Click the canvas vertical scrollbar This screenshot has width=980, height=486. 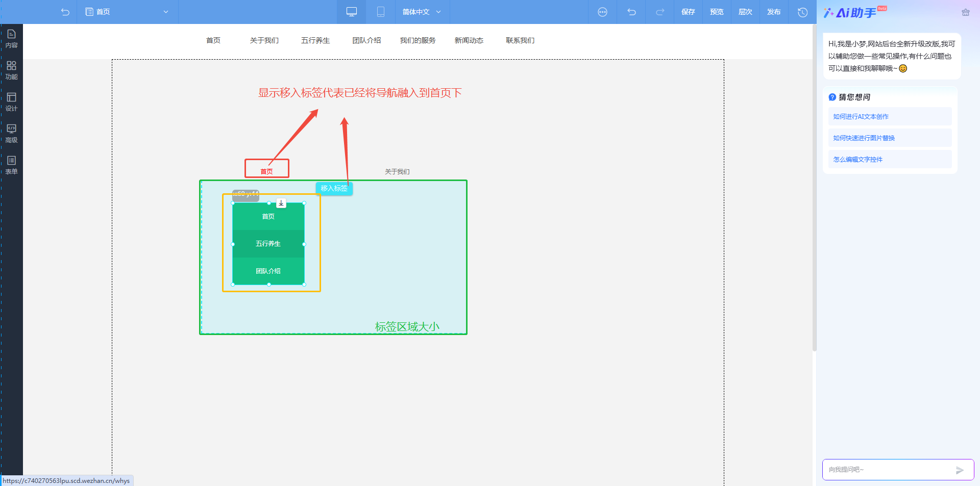(814, 189)
